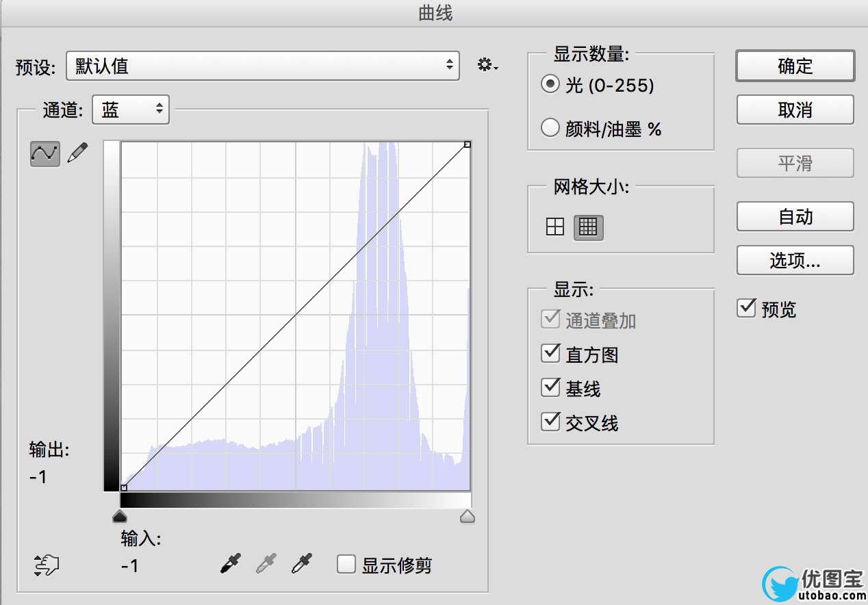
Task: Toggle the 直方图 checkbox
Action: coord(550,353)
